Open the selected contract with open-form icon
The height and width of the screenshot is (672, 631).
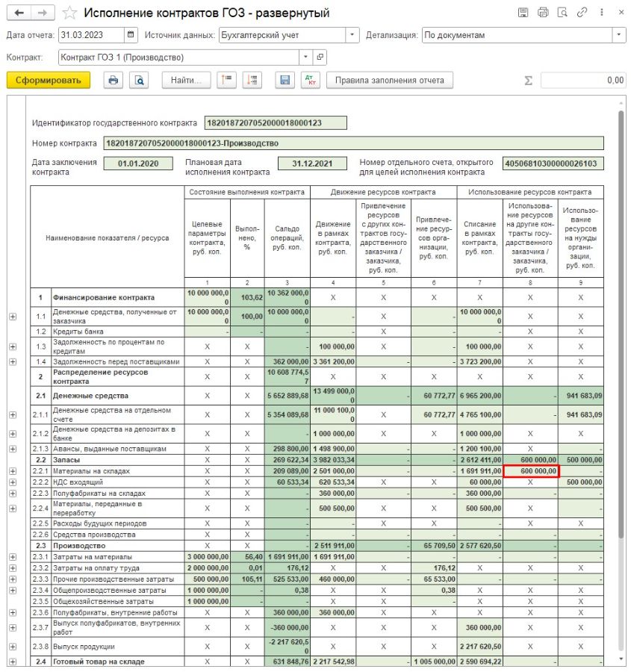click(x=320, y=57)
